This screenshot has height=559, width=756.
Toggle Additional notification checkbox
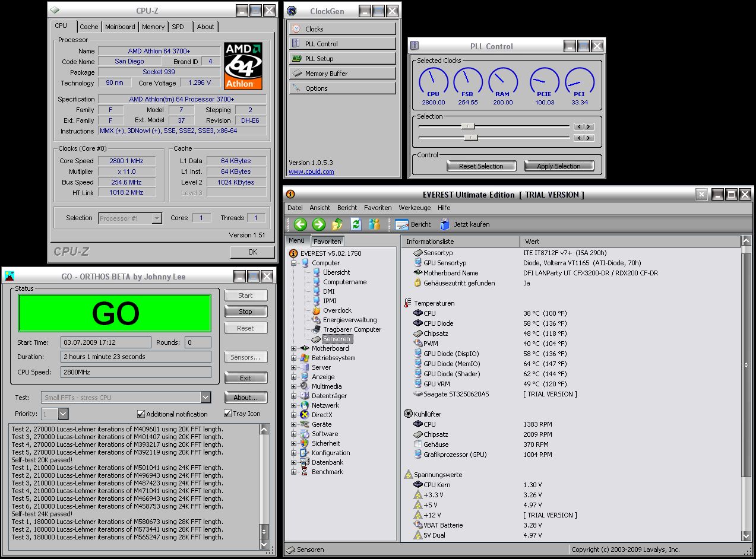(141, 414)
